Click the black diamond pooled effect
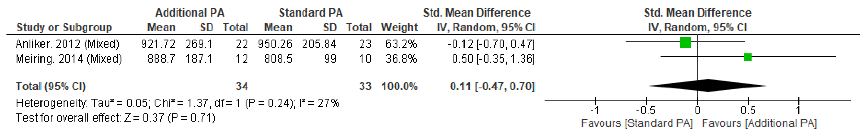868x135 pixels. pyautogui.click(x=708, y=86)
